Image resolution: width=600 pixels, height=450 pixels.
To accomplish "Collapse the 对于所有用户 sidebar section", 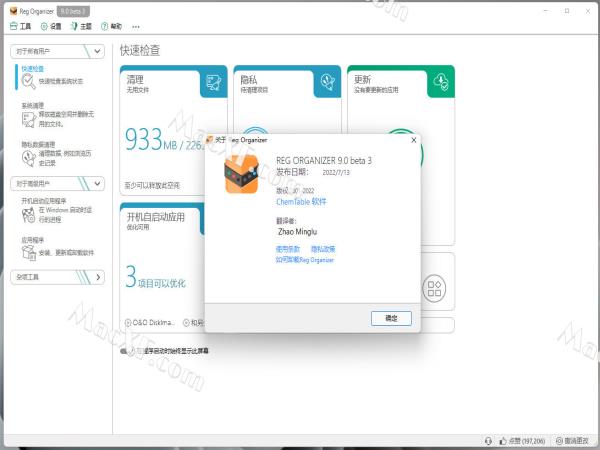I will coord(57,51).
